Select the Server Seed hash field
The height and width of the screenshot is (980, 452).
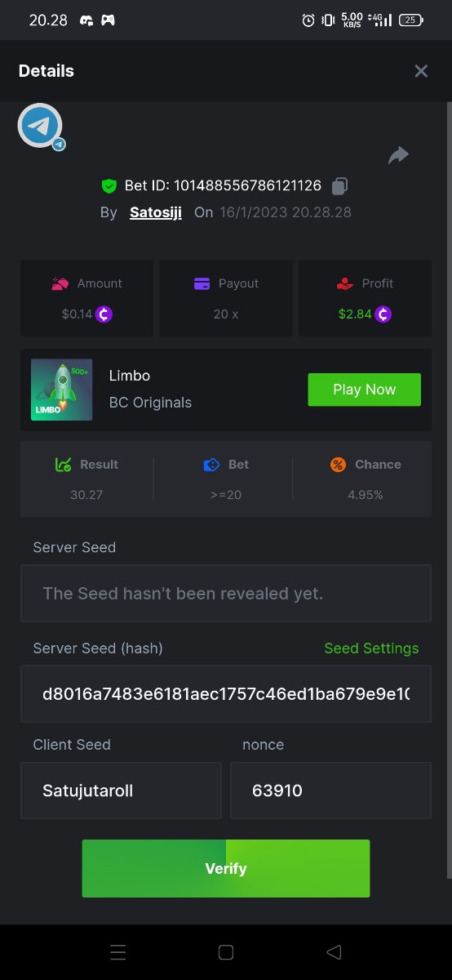pyautogui.click(x=226, y=694)
